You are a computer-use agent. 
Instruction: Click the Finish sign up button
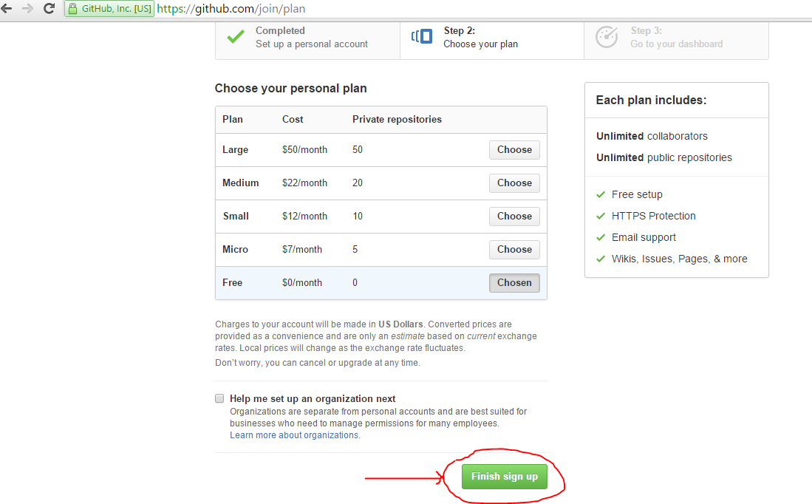pyautogui.click(x=504, y=477)
